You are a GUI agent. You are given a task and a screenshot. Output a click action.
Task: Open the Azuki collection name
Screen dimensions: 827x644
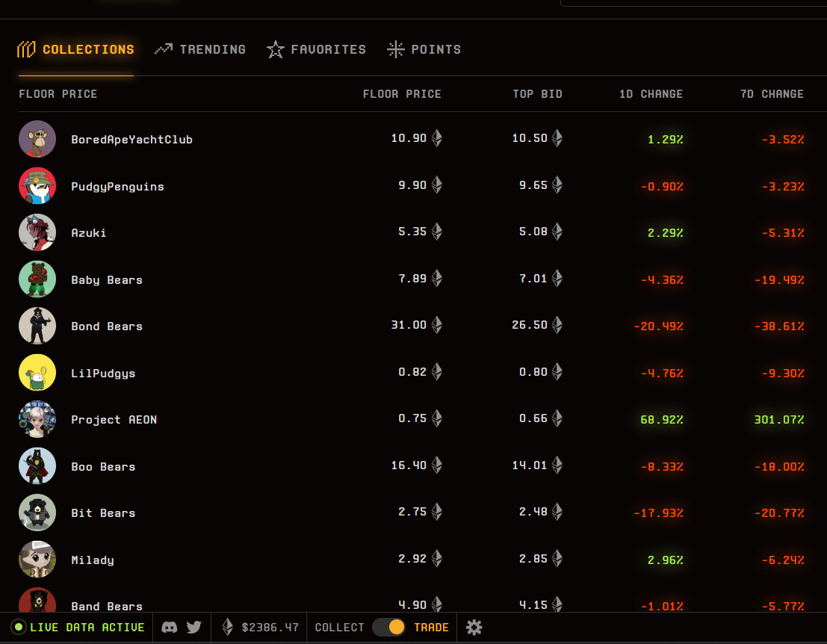coord(89,232)
